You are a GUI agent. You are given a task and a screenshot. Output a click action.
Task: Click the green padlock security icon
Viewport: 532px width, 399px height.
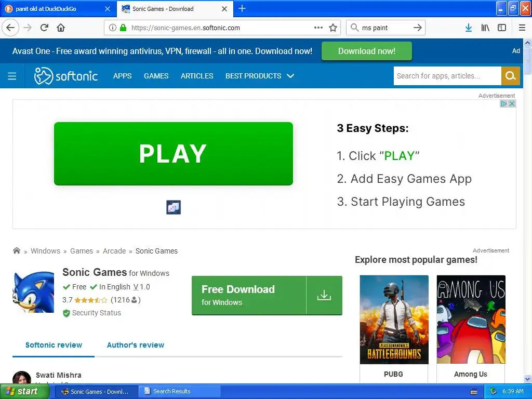tap(123, 28)
